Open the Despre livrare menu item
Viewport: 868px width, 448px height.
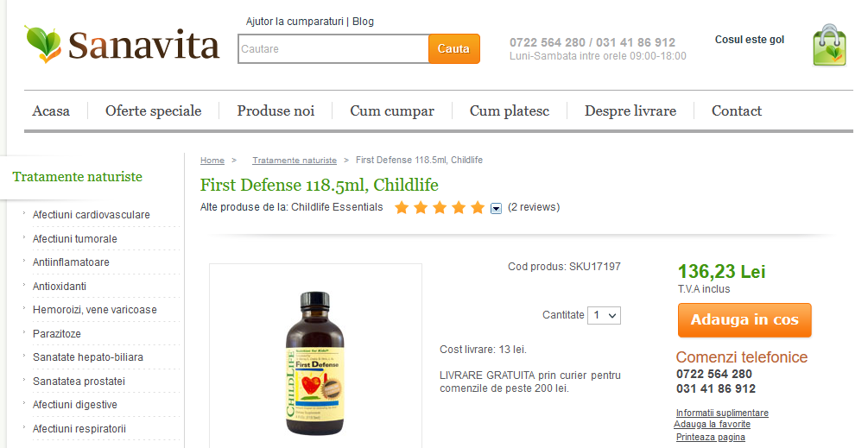coord(630,110)
